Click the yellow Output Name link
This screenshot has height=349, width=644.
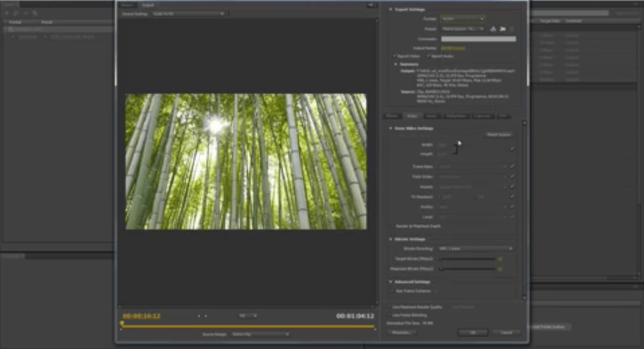pos(453,48)
